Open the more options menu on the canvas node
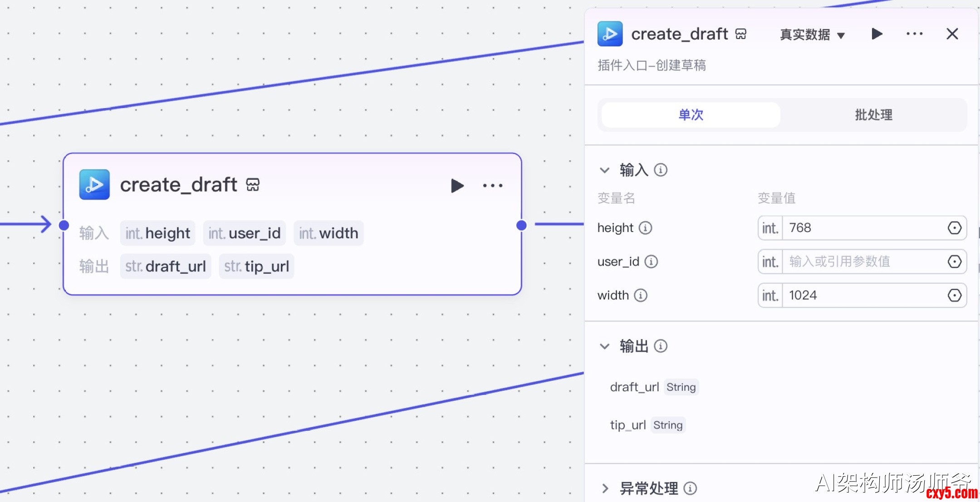980x502 pixels. (493, 186)
